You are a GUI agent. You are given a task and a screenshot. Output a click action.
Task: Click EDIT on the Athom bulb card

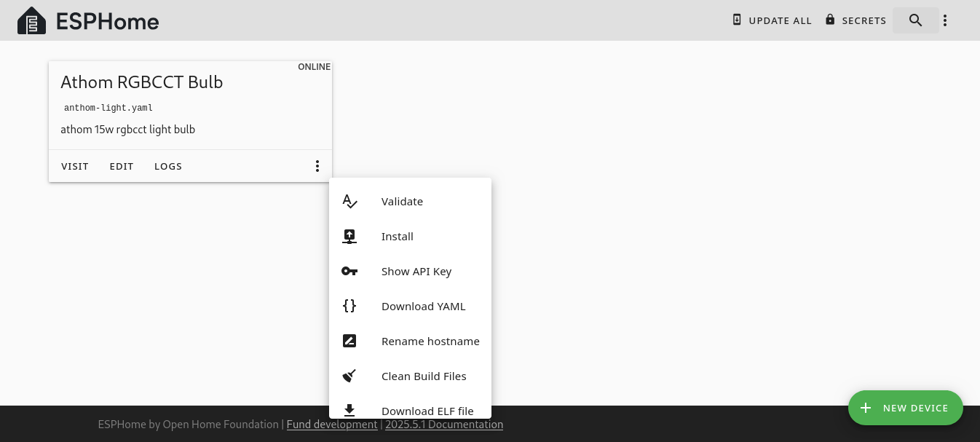[122, 166]
